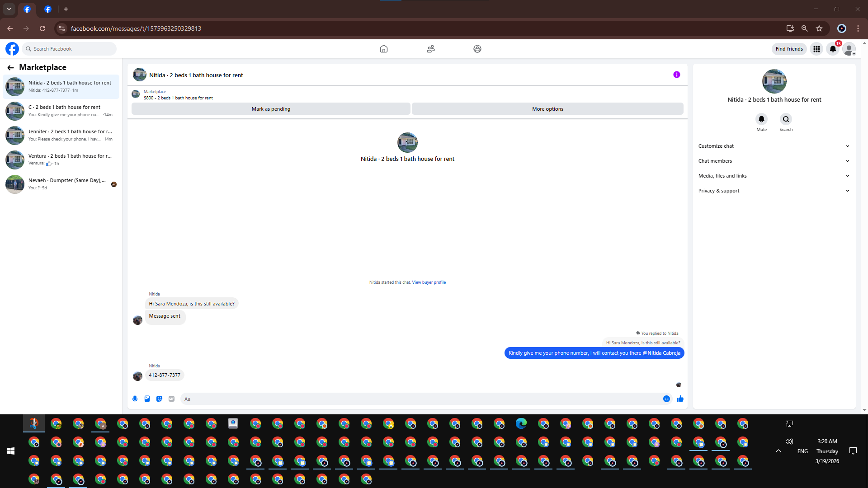Send a thumbs-up like
The image size is (868, 488).
[x=680, y=399]
